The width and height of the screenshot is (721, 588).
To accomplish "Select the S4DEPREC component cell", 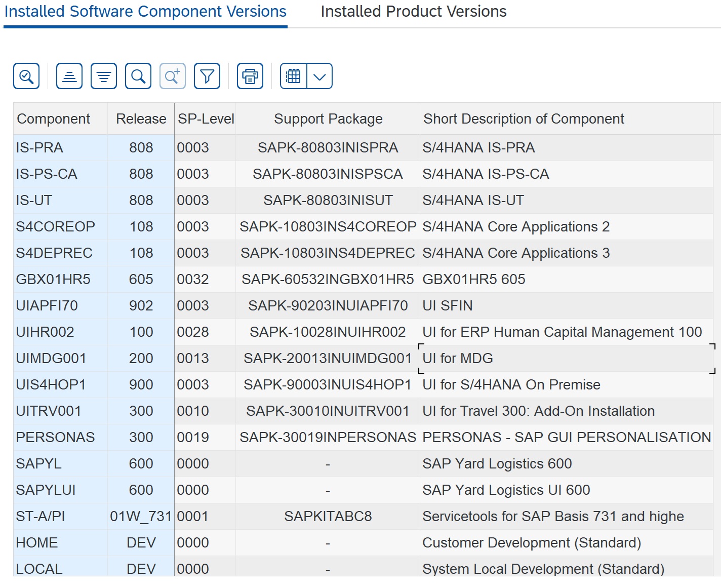I will click(x=60, y=253).
